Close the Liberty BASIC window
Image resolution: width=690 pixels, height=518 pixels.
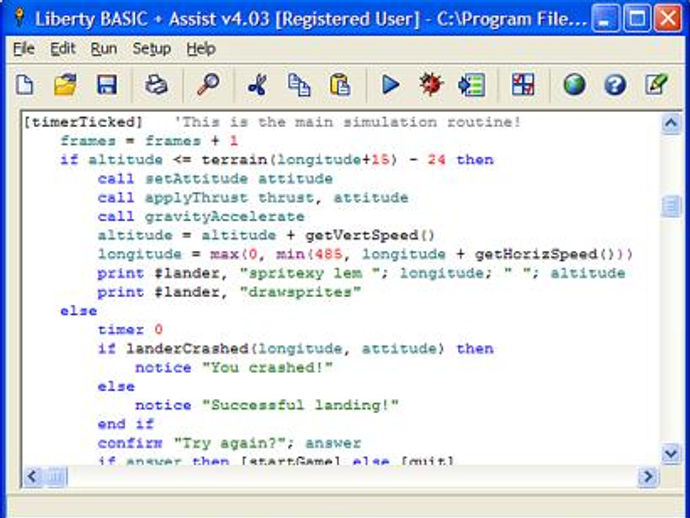(x=668, y=18)
